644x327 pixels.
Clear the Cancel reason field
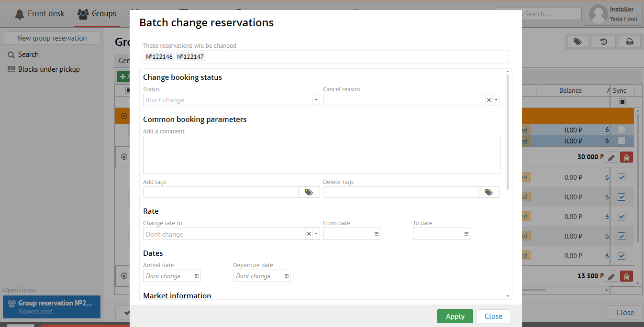coord(489,100)
